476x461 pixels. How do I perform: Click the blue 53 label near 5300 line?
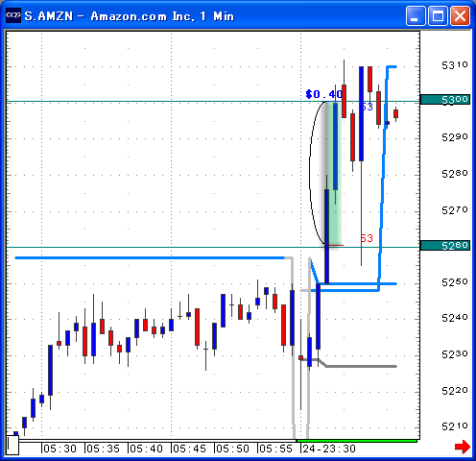point(368,107)
